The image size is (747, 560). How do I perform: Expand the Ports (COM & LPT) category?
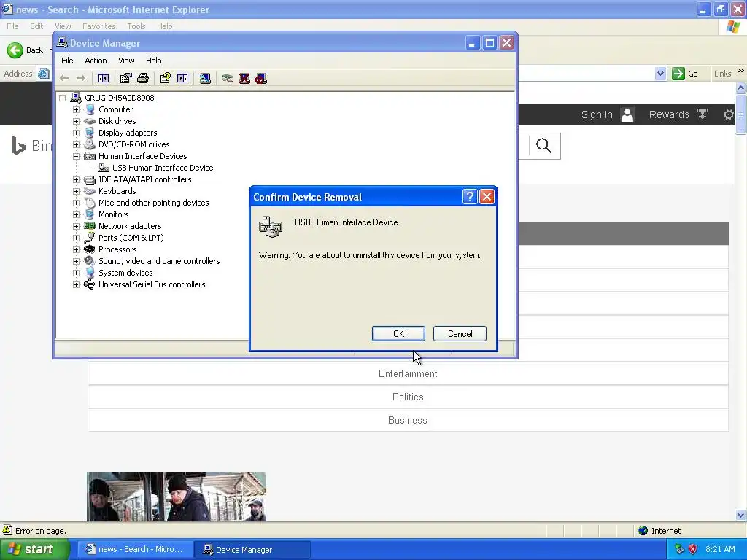pyautogui.click(x=76, y=238)
